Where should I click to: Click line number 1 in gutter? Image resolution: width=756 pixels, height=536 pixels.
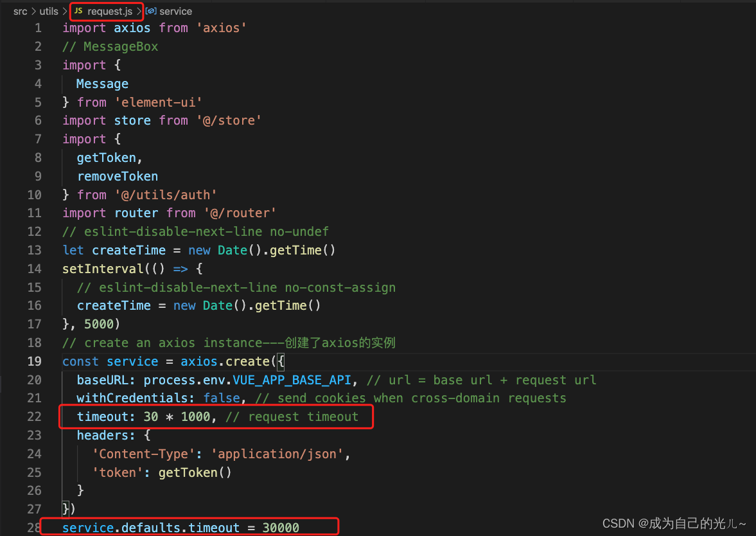[38, 28]
